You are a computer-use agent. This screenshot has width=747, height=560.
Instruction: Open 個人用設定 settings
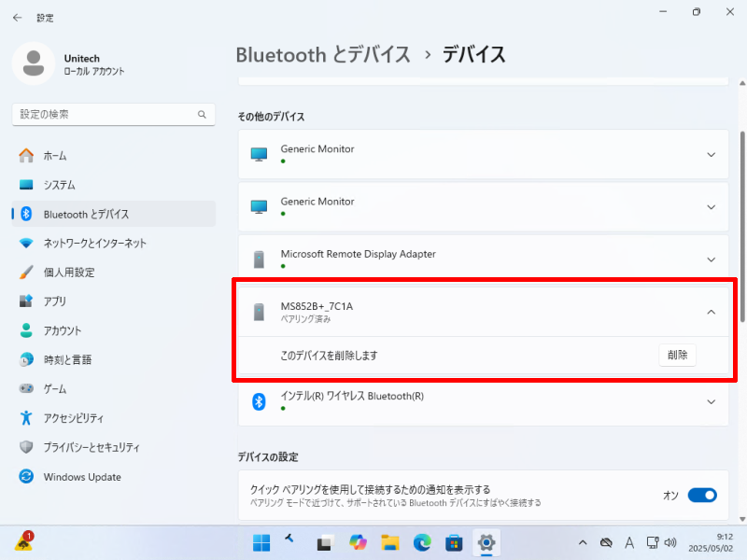(113, 273)
